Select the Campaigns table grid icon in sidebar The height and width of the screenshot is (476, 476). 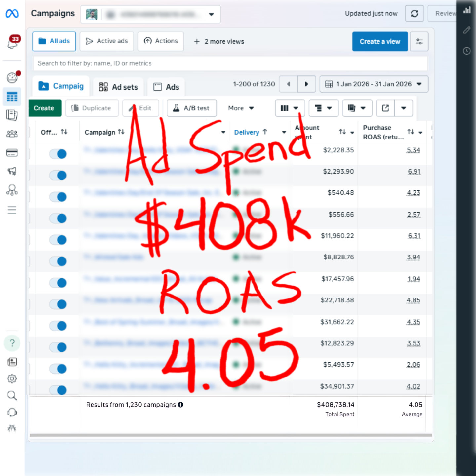[x=12, y=97]
